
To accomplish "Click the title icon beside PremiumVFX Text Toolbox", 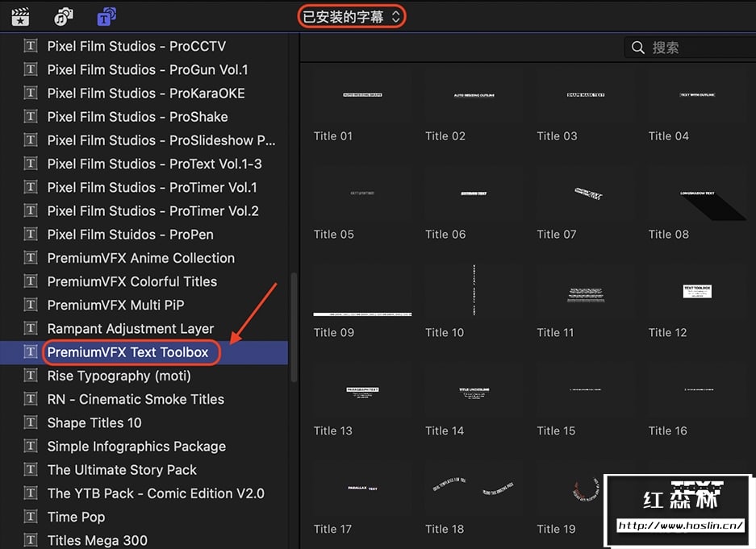I will (31, 352).
